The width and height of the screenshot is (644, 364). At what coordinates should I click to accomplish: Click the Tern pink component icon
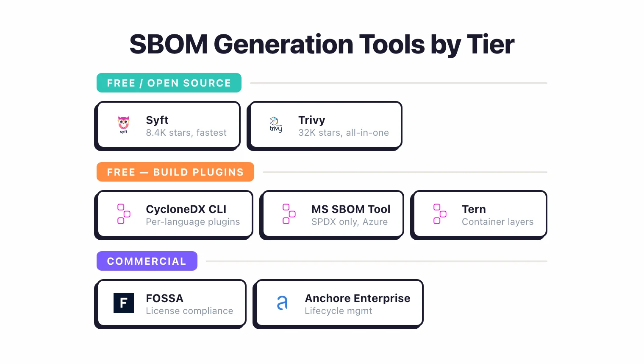point(439,214)
